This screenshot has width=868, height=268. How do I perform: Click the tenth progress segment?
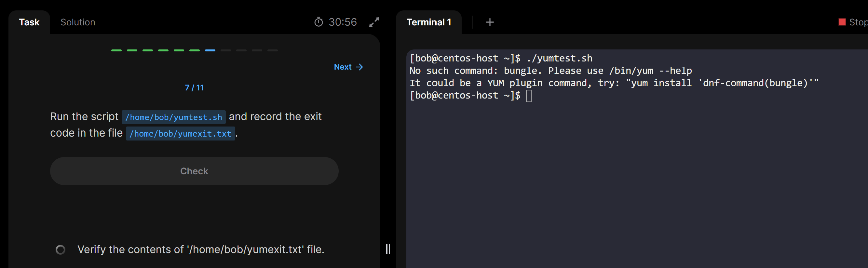[257, 50]
